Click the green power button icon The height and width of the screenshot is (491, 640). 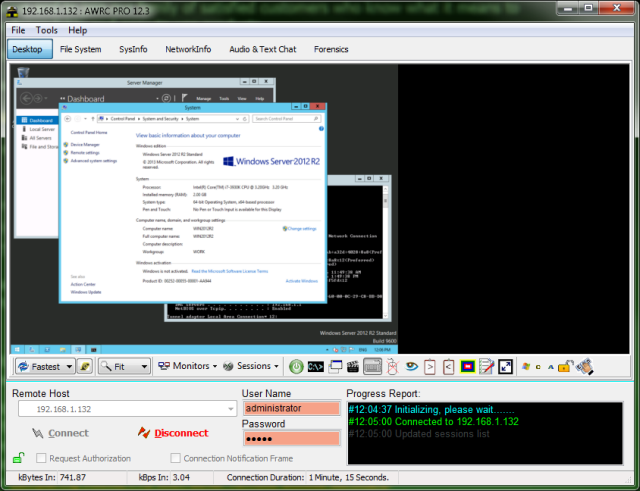[296, 367]
